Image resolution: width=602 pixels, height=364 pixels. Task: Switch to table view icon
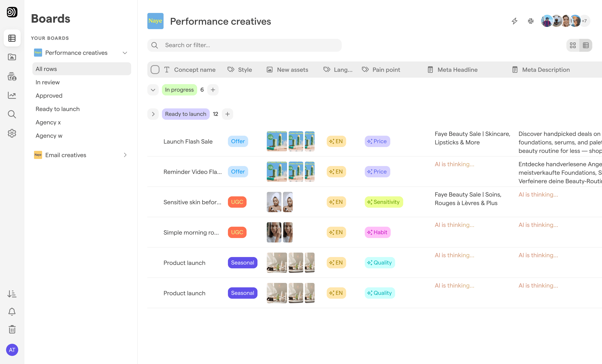[x=586, y=45]
